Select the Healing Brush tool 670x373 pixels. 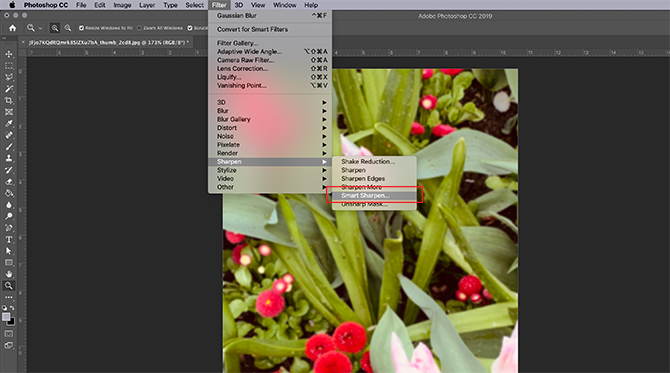click(9, 135)
